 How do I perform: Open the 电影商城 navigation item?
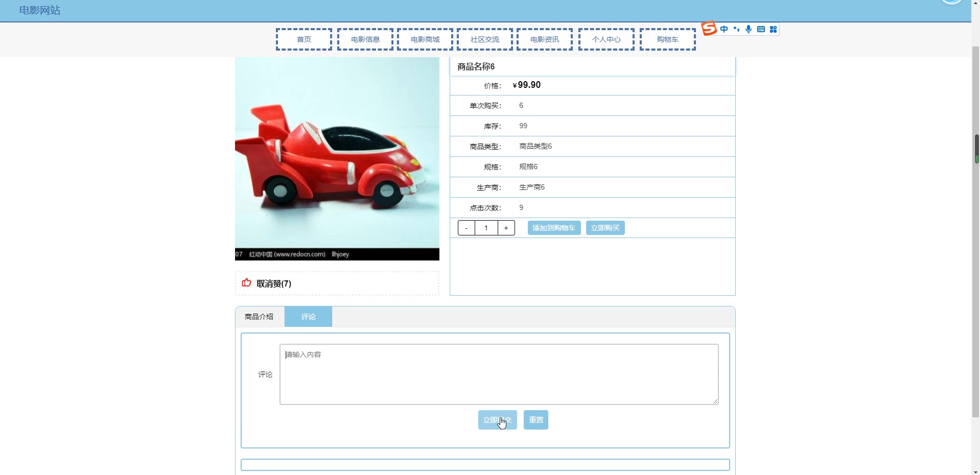425,39
